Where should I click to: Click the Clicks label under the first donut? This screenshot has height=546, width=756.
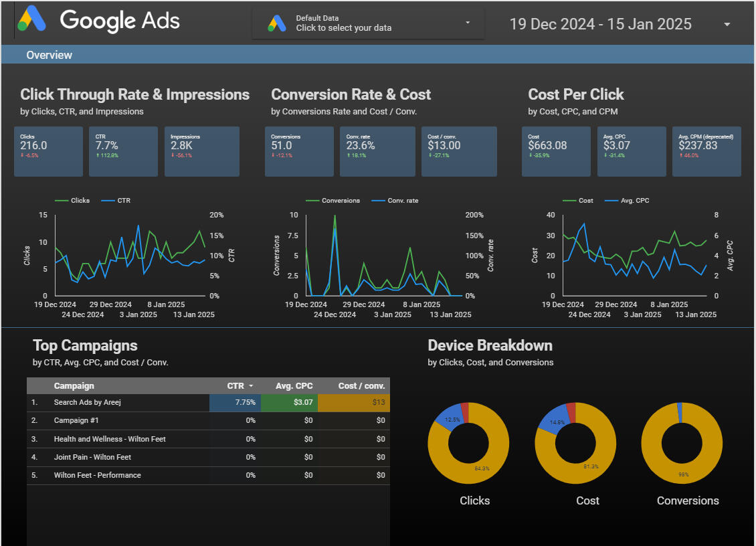pos(475,500)
